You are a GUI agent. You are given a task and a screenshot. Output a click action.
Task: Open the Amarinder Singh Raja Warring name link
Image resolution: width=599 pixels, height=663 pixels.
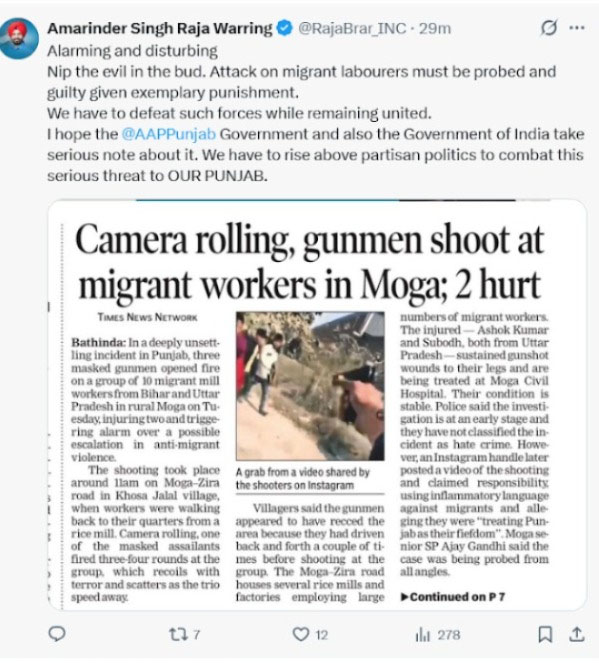[x=160, y=28]
